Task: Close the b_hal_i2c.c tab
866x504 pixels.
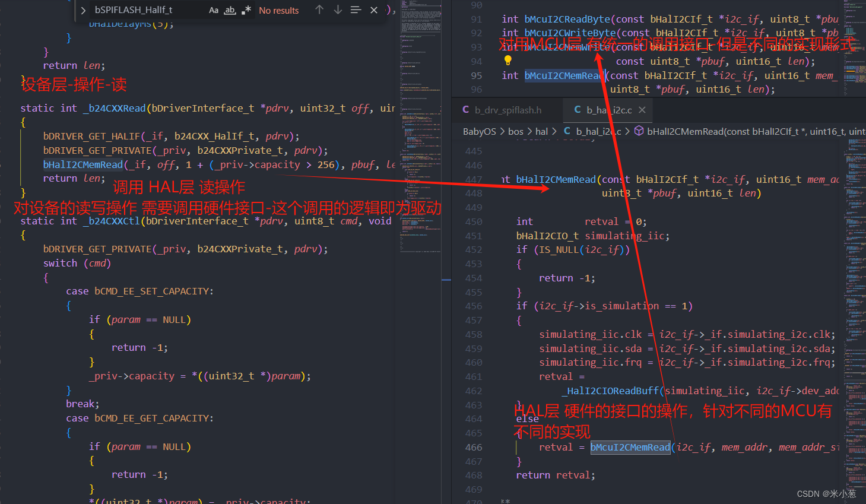Action: (x=642, y=110)
